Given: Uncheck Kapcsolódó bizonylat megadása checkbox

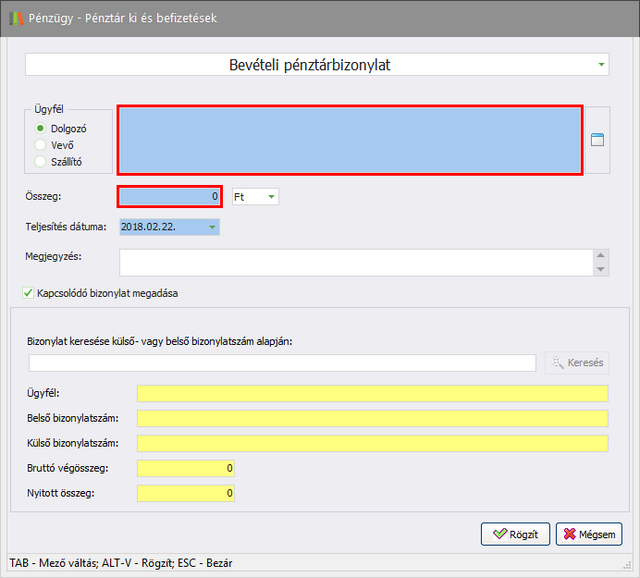Looking at the screenshot, I should pyautogui.click(x=28, y=293).
